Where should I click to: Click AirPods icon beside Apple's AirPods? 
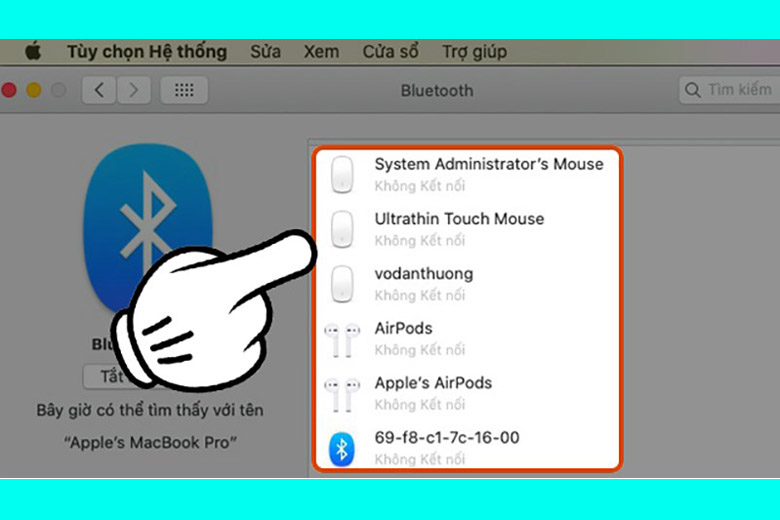point(342,395)
